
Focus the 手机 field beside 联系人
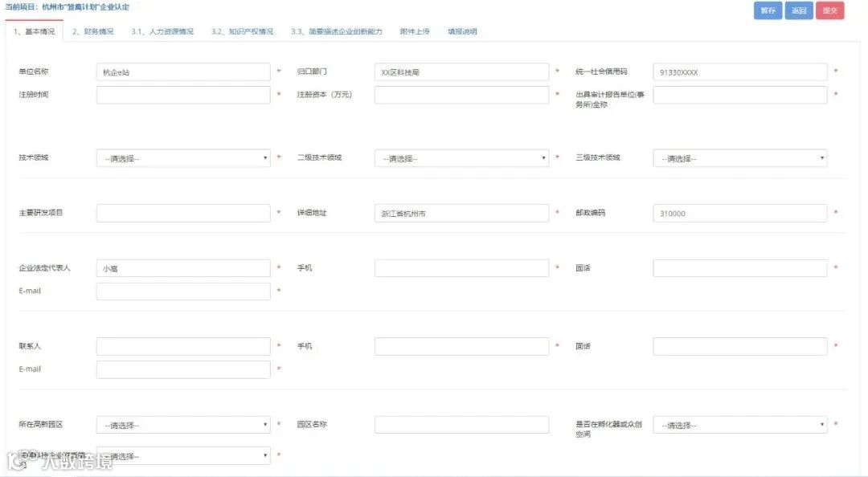461,346
